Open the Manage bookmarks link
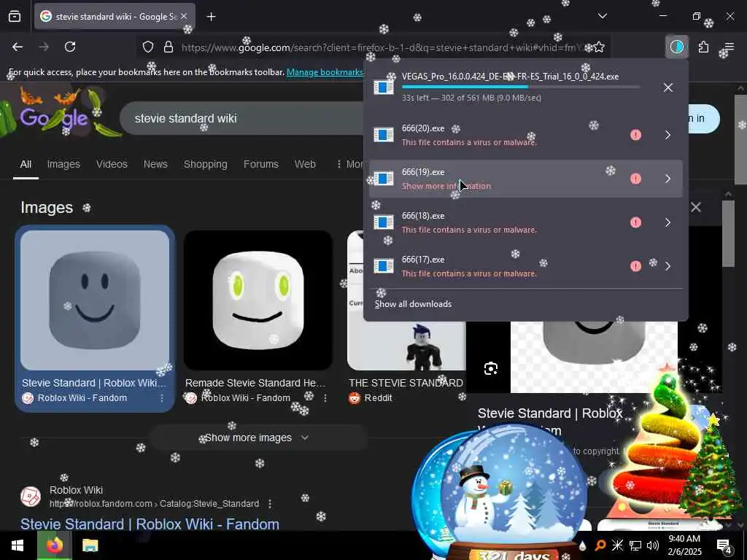The image size is (747, 560). 325,72
